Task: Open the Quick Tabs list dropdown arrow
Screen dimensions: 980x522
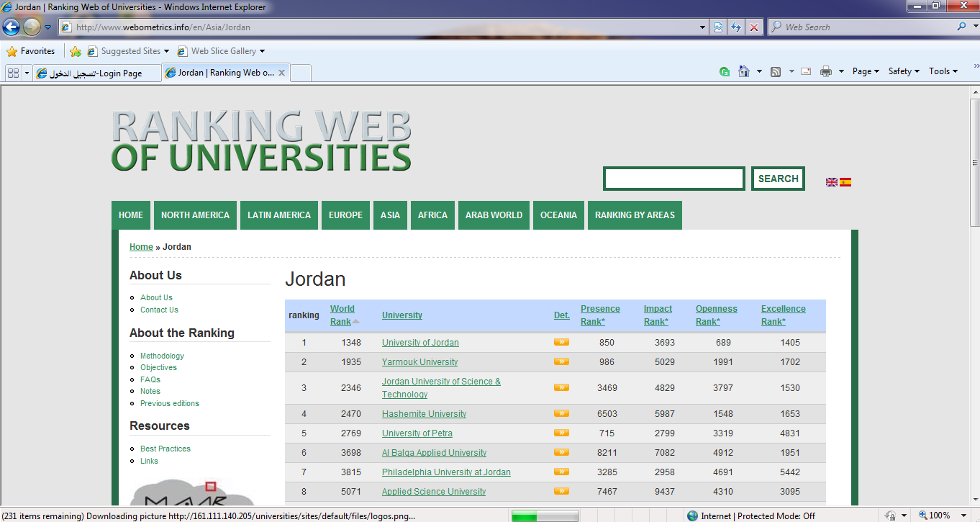Action: (27, 73)
